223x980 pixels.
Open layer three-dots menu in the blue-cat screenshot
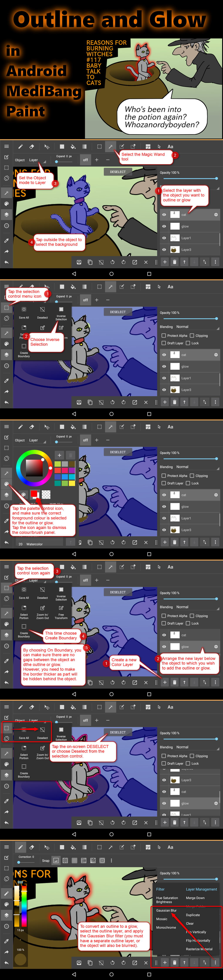click(215, 262)
